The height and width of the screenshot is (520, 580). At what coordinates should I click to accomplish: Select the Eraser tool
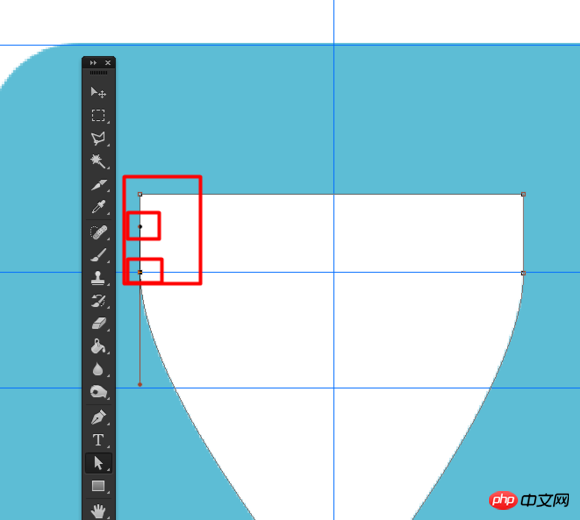pos(98,324)
